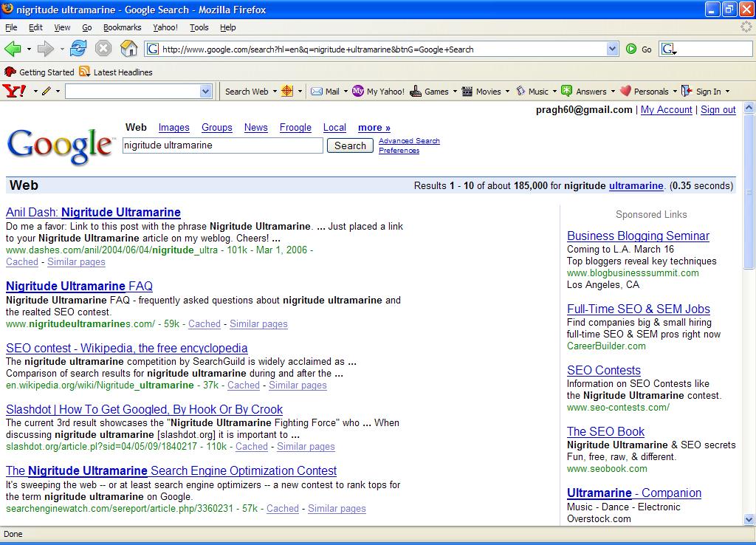The width and height of the screenshot is (756, 545).
Task: Open Yahoo Mail from the toolbar
Action: click(x=326, y=91)
